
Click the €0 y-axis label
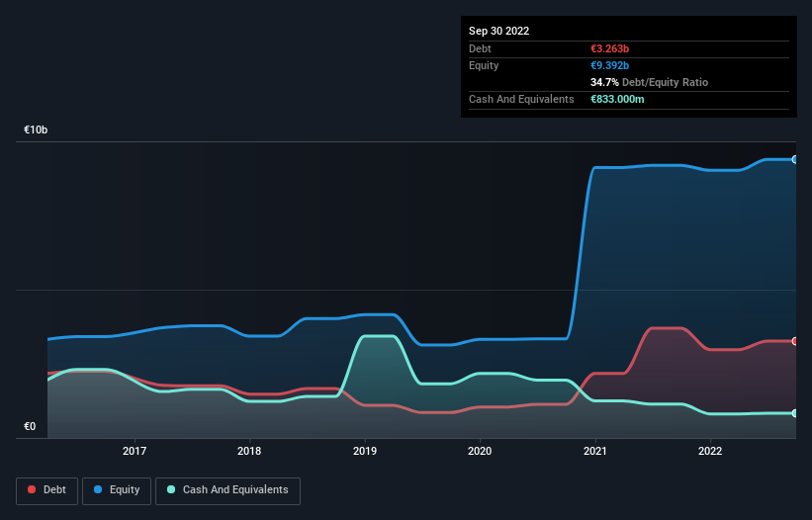click(30, 426)
